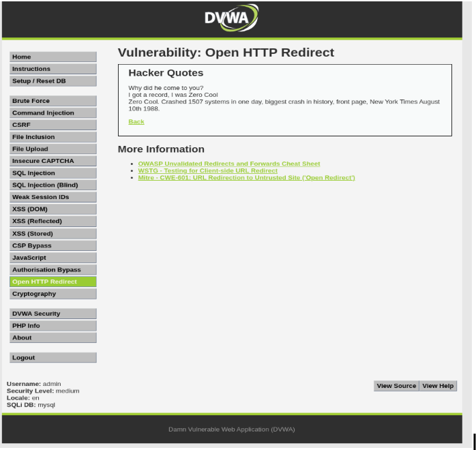
Task: Go to Instructions page
Action: point(53,69)
